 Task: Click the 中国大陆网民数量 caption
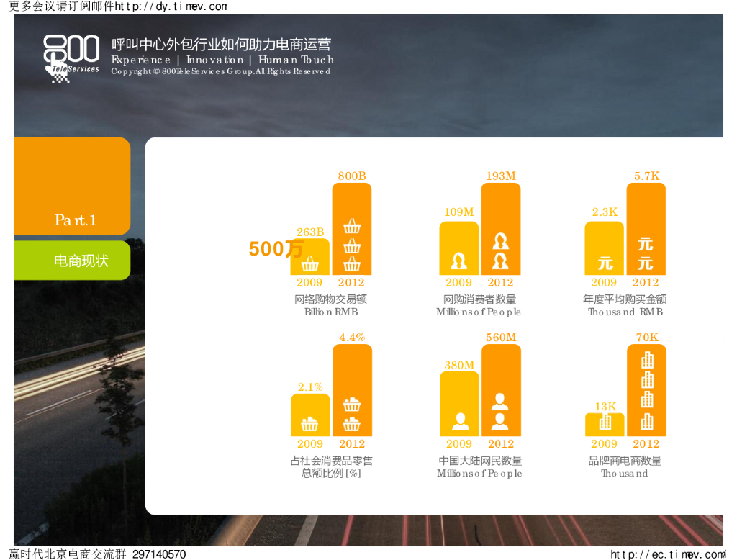(480, 461)
